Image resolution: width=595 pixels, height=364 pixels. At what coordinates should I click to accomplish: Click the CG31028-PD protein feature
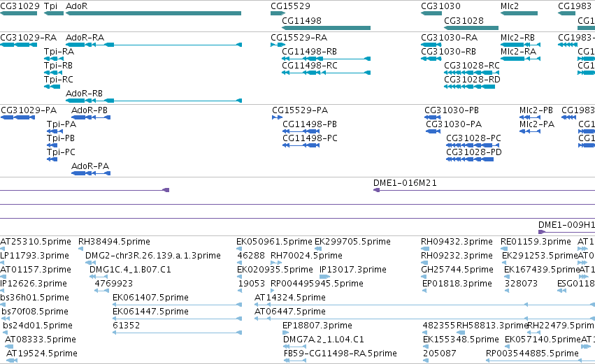point(470,159)
